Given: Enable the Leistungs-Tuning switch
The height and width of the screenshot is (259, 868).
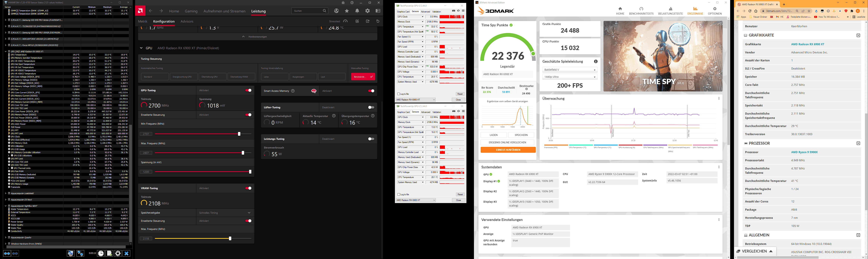Looking at the screenshot, I should [371, 139].
